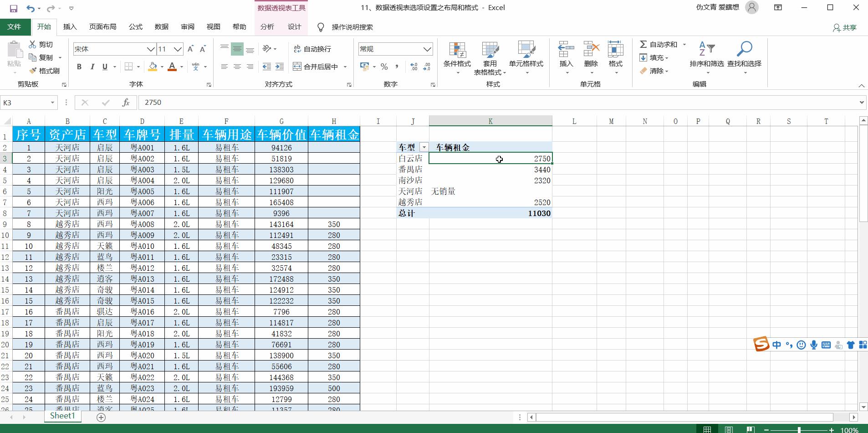Toggle italic formatting
Viewport: 868px width, 433px height.
coord(92,67)
